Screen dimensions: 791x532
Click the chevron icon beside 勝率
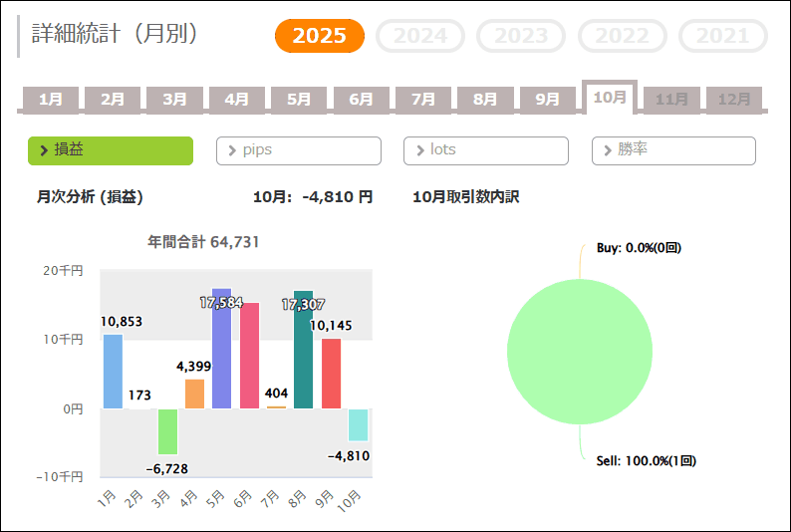[x=607, y=150]
